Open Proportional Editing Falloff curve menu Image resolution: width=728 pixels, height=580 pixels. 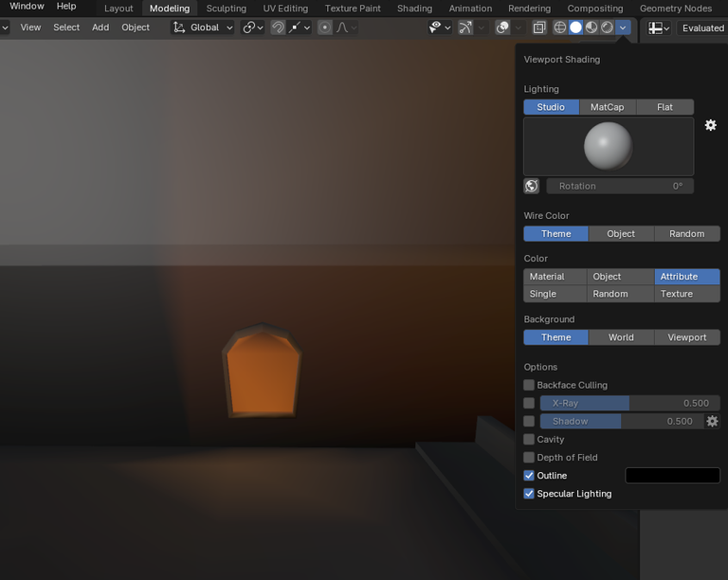346,27
